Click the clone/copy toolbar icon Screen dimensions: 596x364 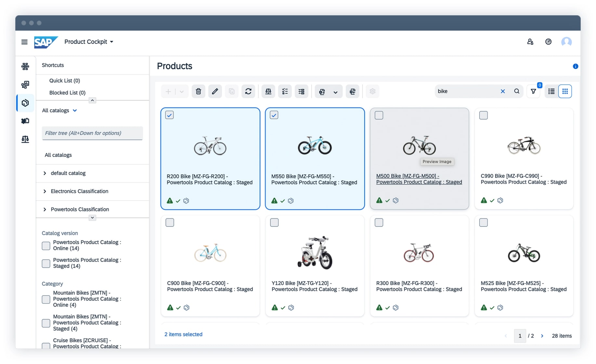click(x=232, y=92)
